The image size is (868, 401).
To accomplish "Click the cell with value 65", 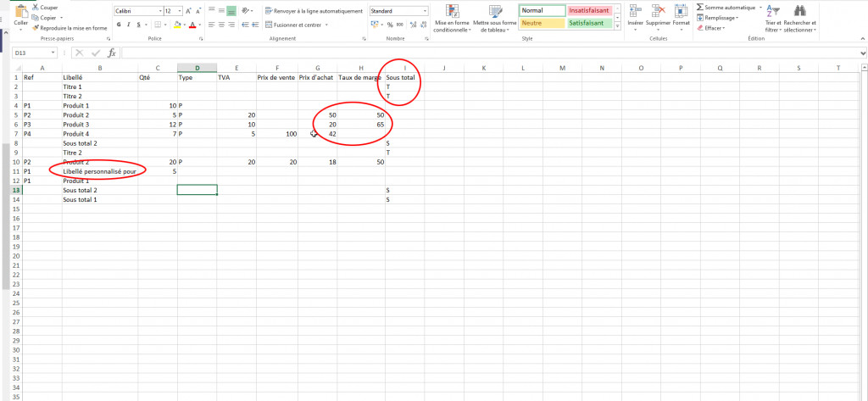I will click(361, 124).
